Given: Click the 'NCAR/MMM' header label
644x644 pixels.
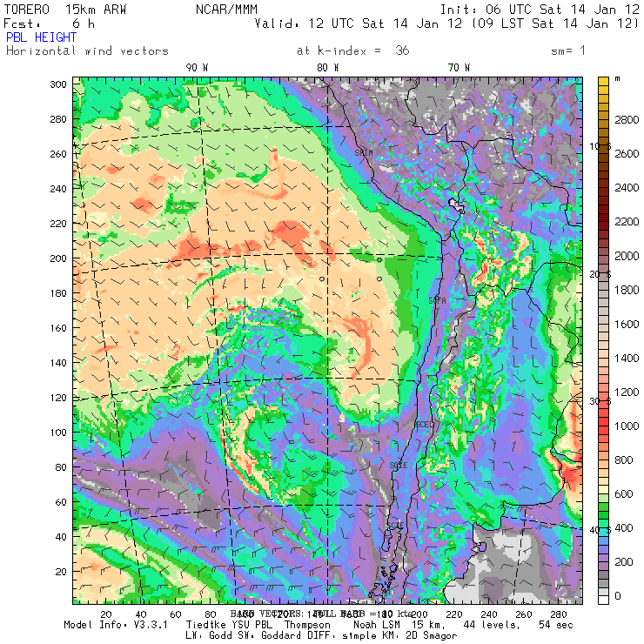Looking at the screenshot, I should [227, 10].
